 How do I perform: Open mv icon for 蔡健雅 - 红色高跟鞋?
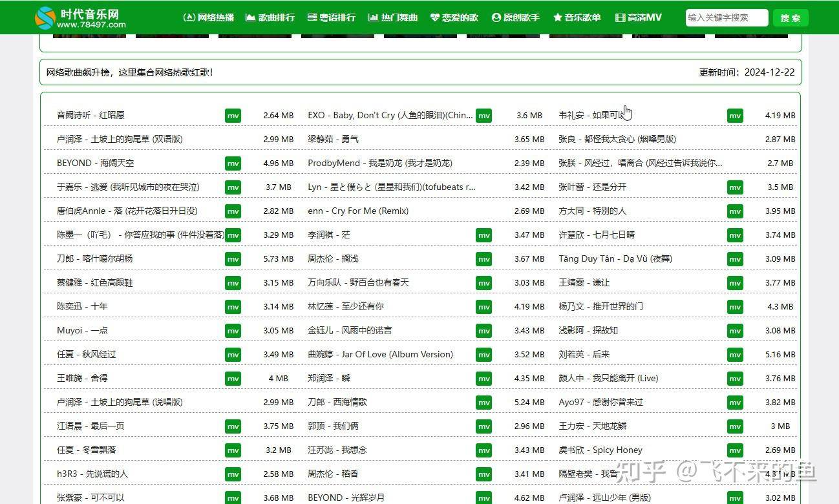pos(233,283)
